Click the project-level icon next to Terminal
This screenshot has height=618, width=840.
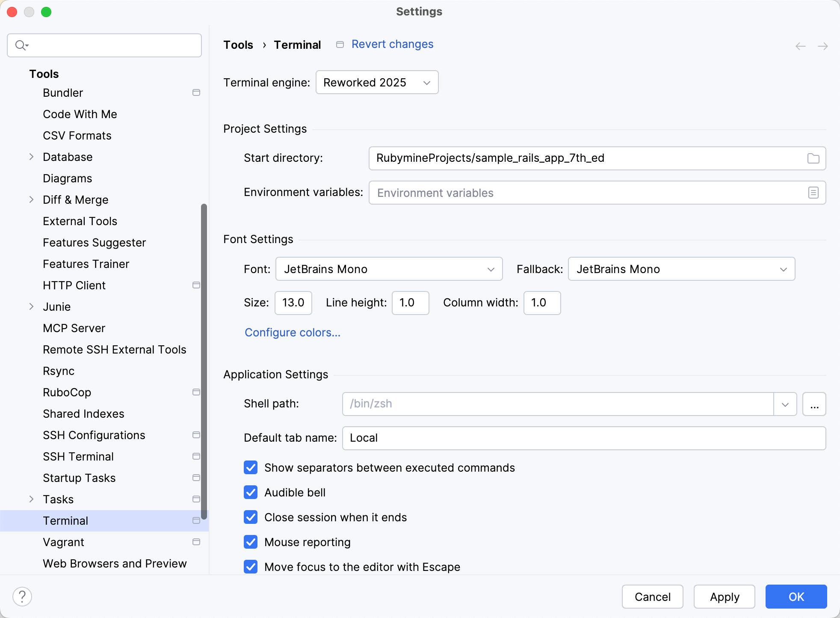[x=196, y=520]
